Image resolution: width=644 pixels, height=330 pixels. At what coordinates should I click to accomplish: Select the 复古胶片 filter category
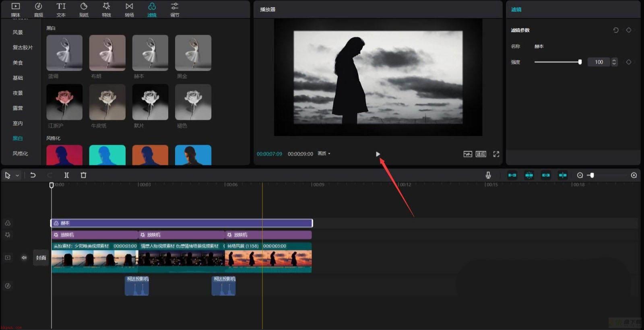click(23, 48)
